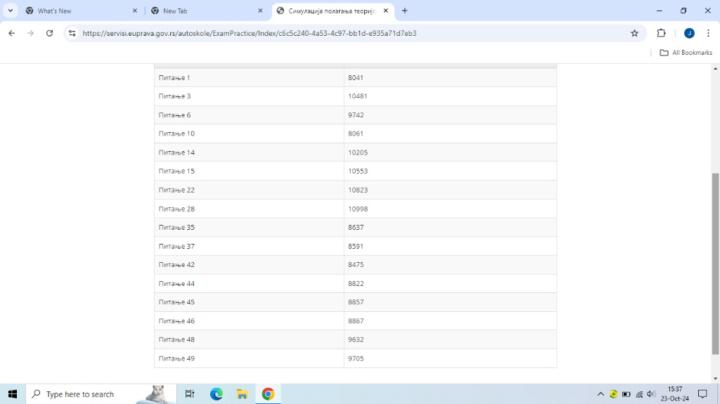Screen dimensions: 720x404
Task: Open the volume tray icon
Action: coord(650,394)
